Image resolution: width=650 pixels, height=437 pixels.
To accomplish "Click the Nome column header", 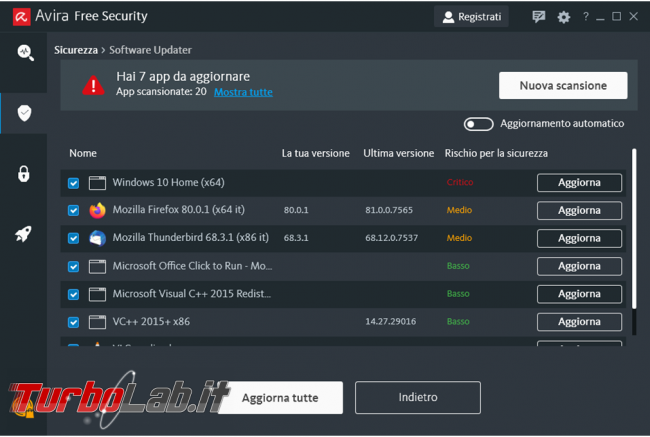I will (83, 153).
